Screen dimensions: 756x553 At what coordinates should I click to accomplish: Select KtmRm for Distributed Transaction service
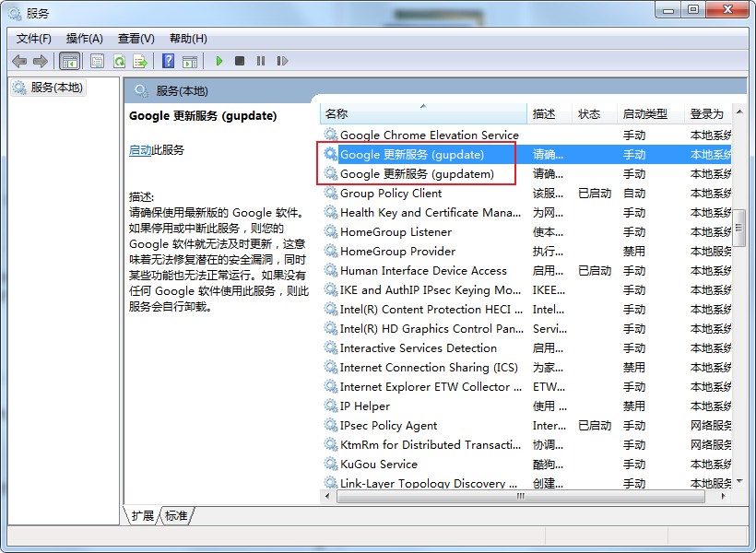(x=526, y=444)
